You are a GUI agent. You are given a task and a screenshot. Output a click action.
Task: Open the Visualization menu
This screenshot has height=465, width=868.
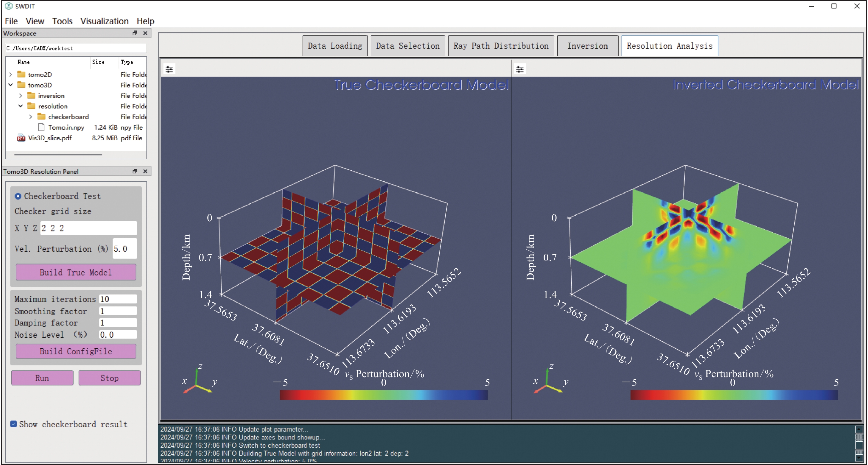tap(104, 21)
